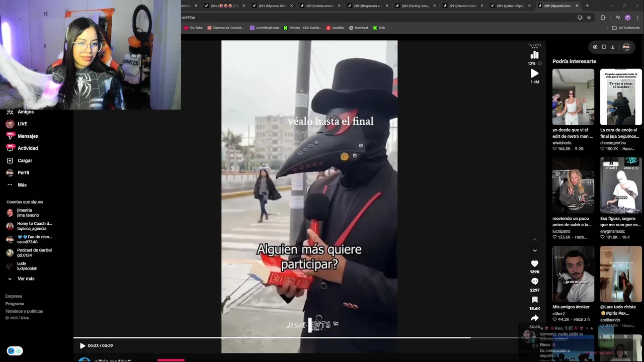Close the Testing Song browser tab

pos(434,6)
